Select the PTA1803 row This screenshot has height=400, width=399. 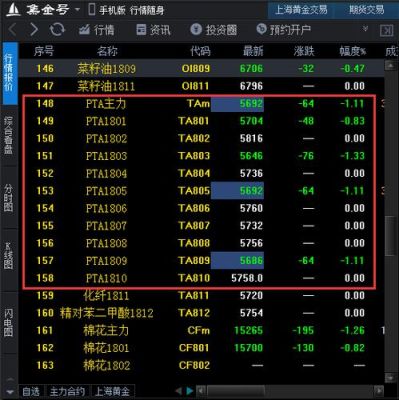tap(201, 156)
